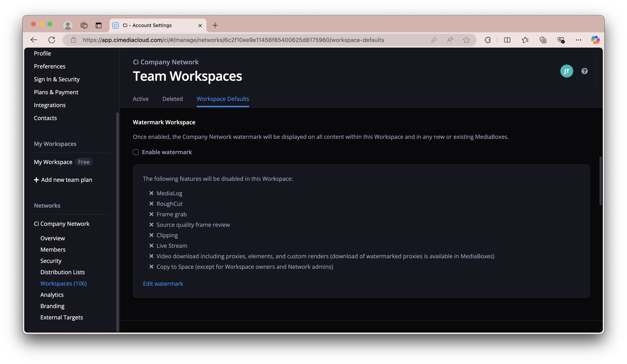Open Distribution Lists
627x364 pixels.
[62, 272]
